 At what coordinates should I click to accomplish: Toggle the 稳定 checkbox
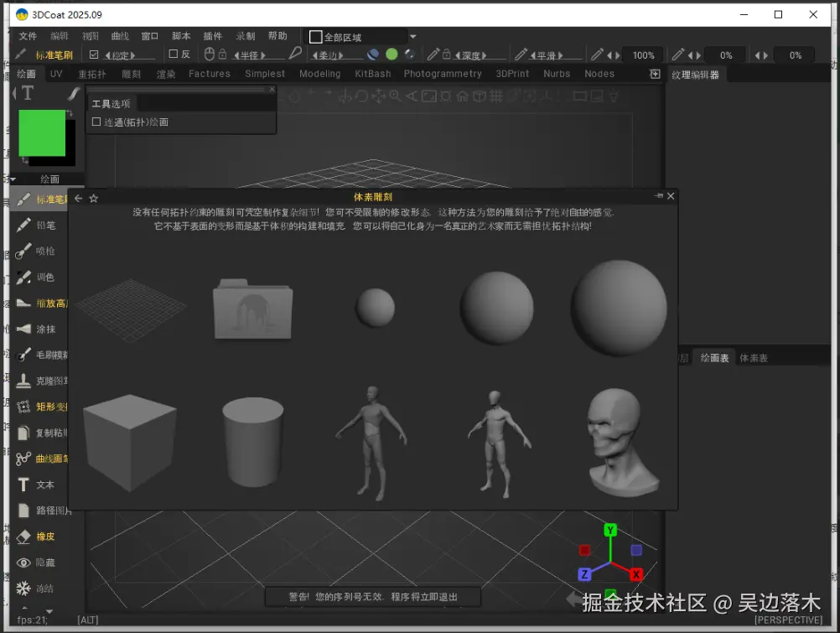tap(94, 54)
